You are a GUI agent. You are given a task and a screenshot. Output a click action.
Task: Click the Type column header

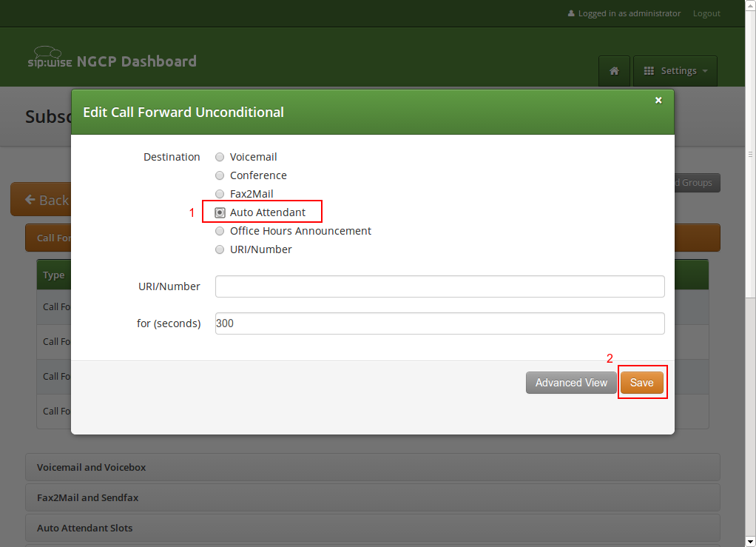53,275
